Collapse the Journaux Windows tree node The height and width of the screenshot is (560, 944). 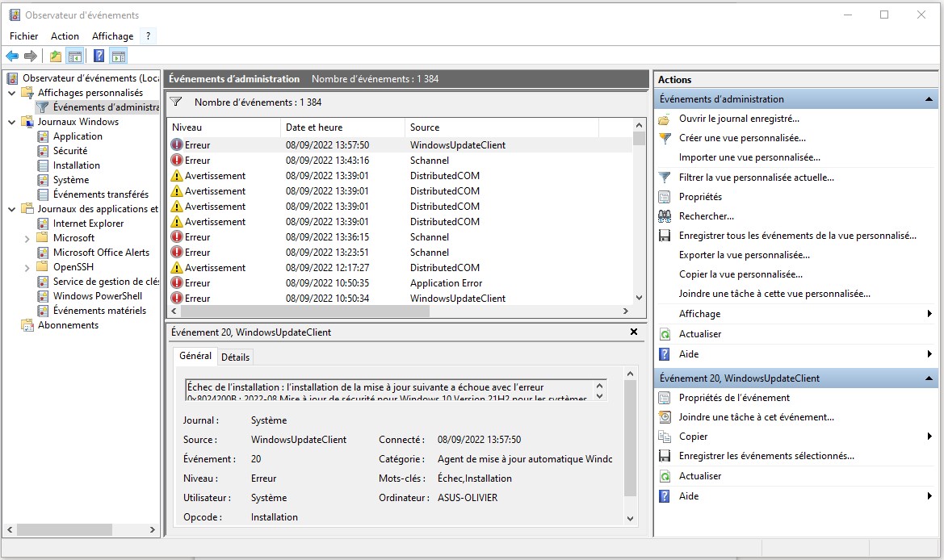tap(12, 122)
